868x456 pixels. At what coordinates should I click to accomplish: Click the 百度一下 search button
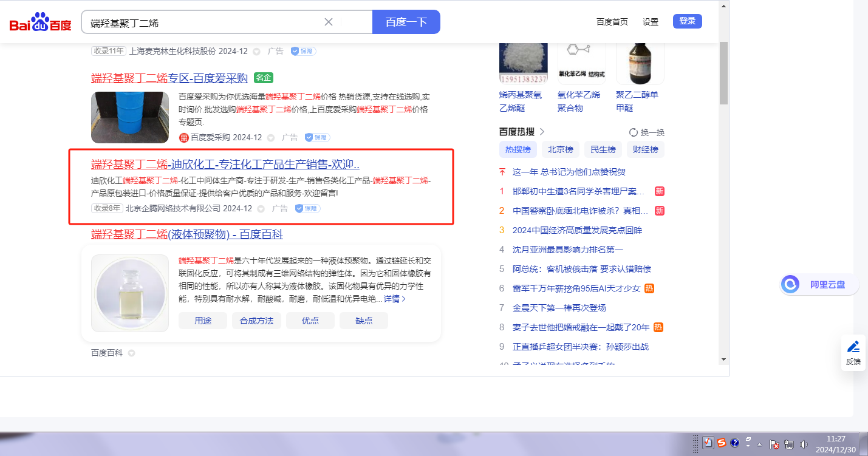coord(406,22)
